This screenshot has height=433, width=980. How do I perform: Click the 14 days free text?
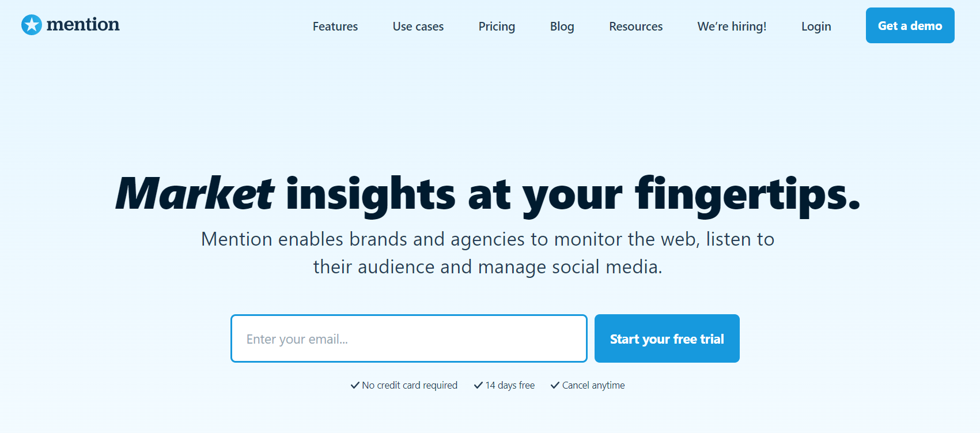(x=510, y=385)
